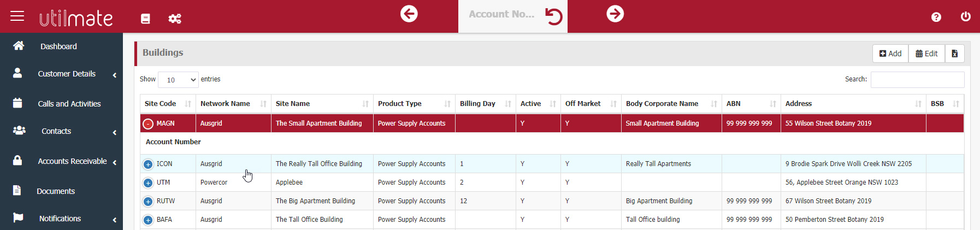Go to next account with right arrow

click(x=615, y=14)
